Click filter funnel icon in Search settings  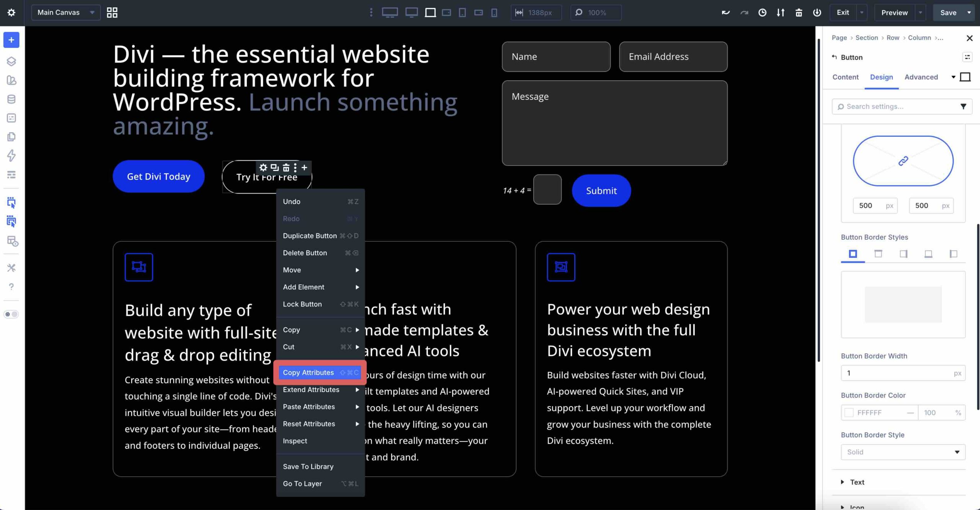coord(964,107)
